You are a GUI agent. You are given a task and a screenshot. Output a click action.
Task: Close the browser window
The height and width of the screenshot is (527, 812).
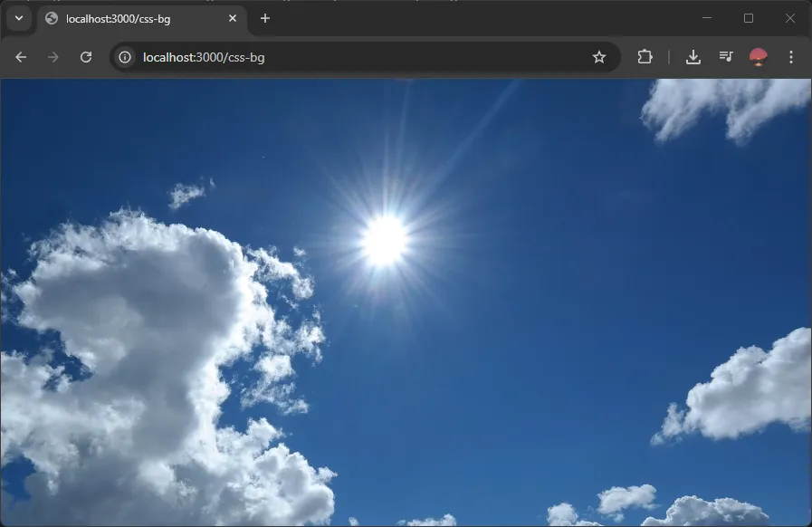(789, 18)
